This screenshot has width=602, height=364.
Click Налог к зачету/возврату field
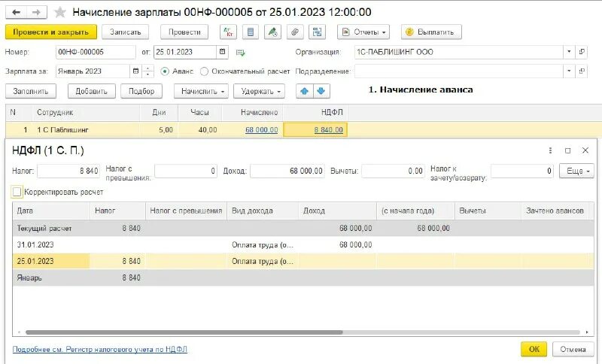tap(522, 171)
